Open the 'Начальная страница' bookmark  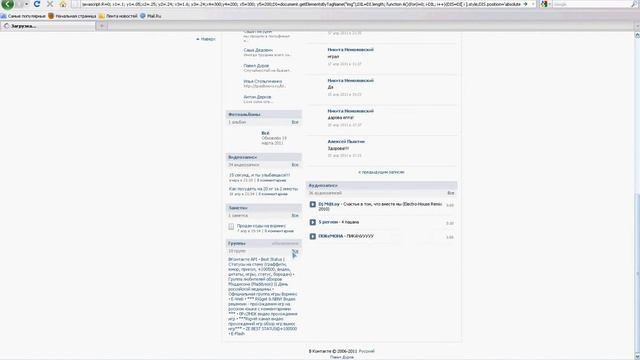[72, 16]
